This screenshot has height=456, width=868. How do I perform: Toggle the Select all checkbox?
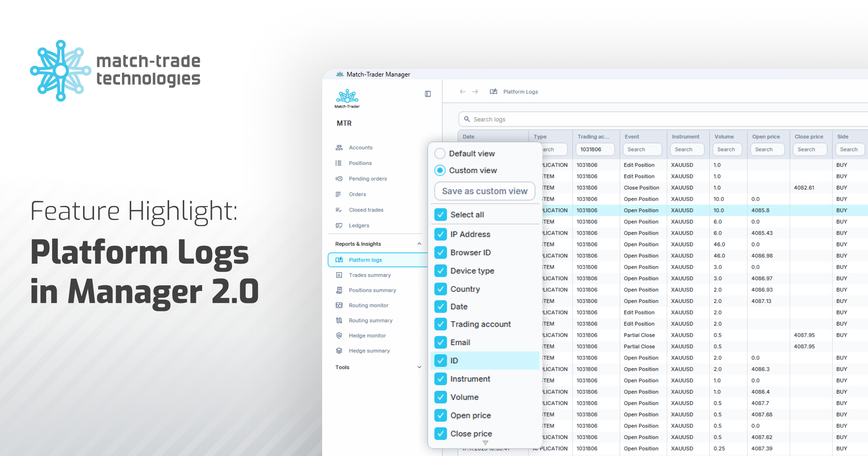pos(440,214)
